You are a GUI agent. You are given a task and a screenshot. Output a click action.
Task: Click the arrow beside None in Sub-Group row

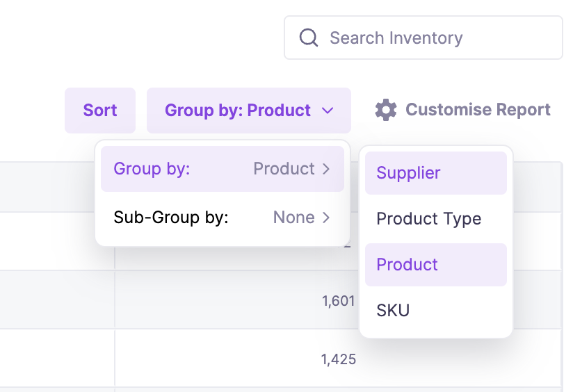[x=326, y=218]
